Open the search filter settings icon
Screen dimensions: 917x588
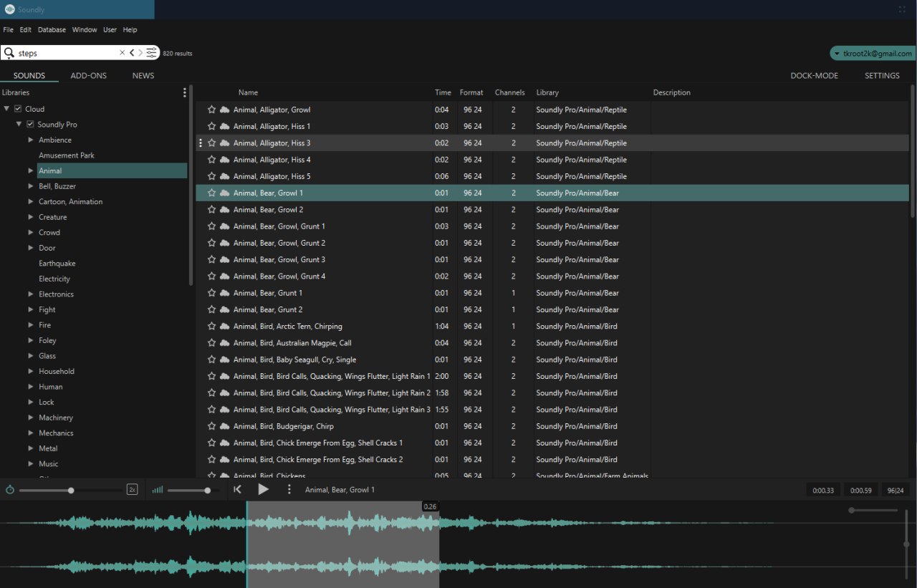click(151, 53)
